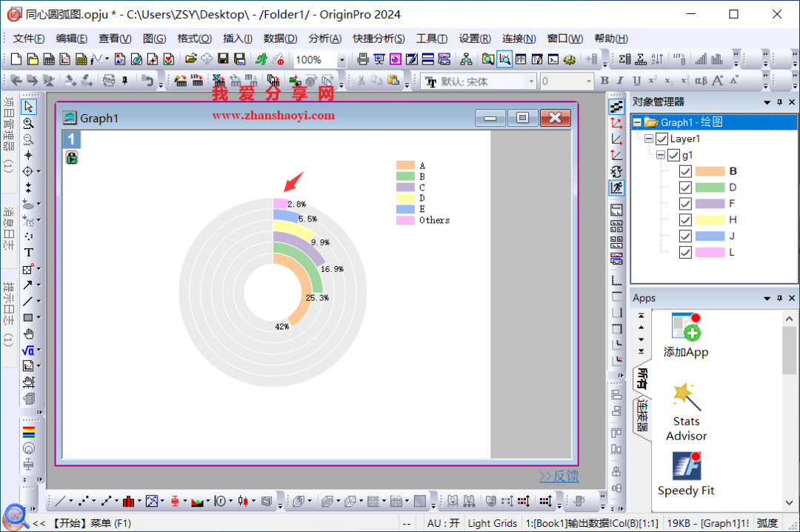The width and height of the screenshot is (800, 532).
Task: Uncheck plot F visibility checkbox
Action: (685, 204)
